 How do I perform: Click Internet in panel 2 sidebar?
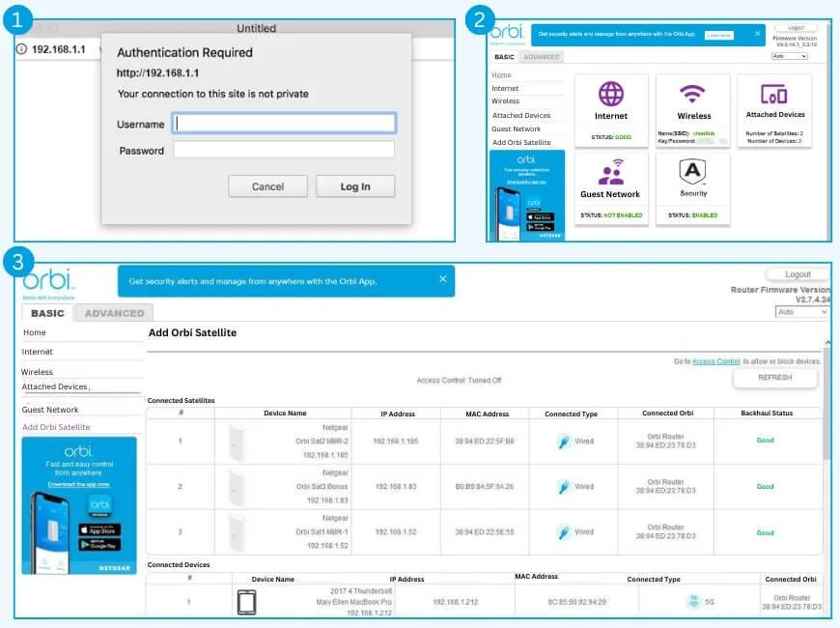pyautogui.click(x=505, y=89)
